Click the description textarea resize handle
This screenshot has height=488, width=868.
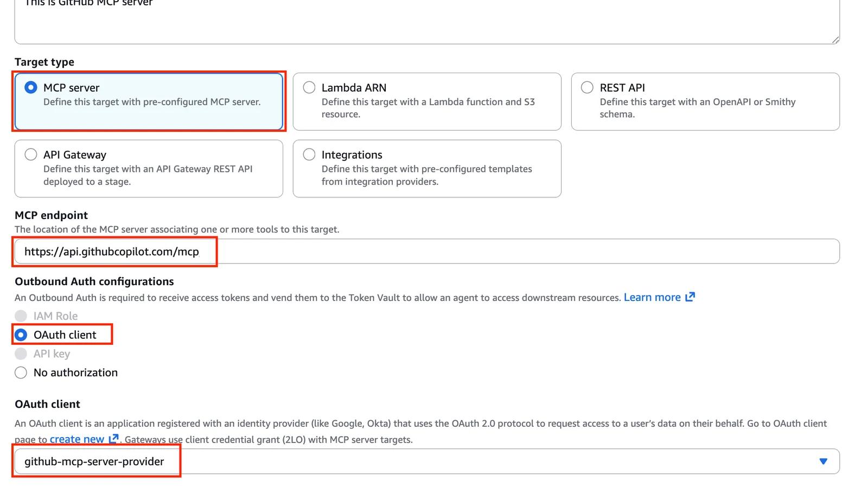[x=835, y=39]
